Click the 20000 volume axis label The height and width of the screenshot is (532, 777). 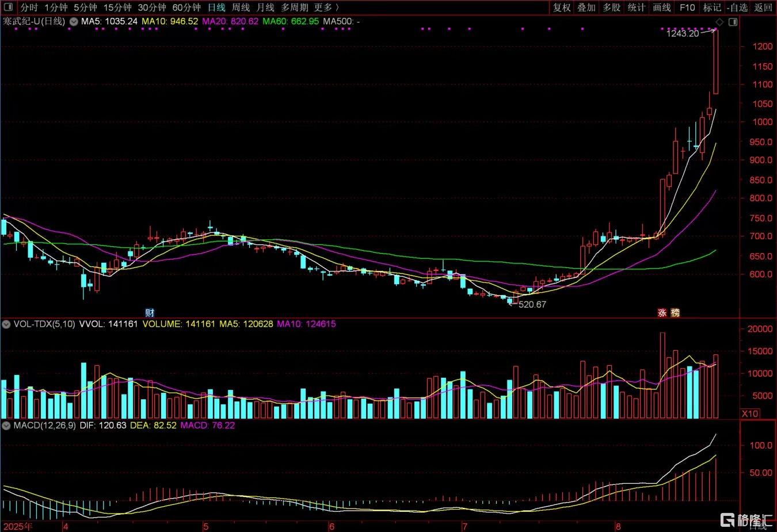pyautogui.click(x=760, y=330)
